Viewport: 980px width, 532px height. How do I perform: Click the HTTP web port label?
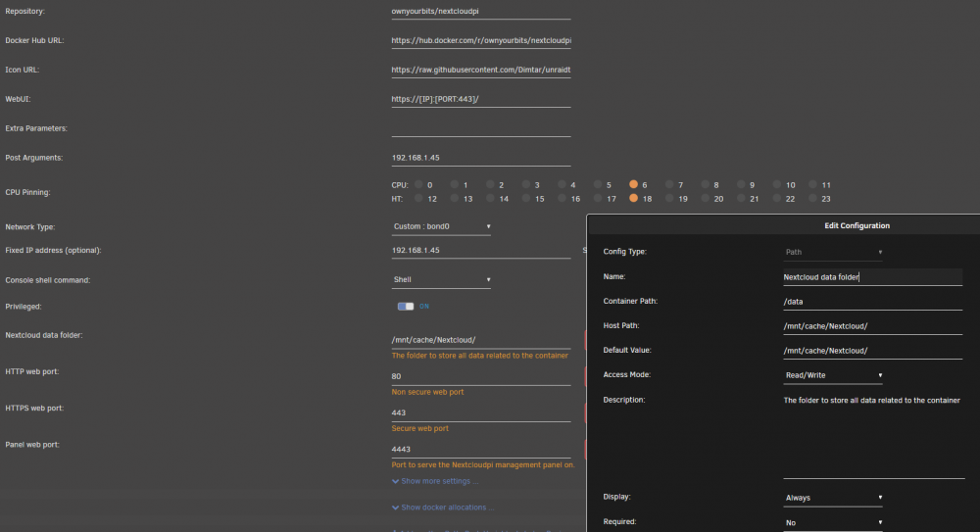32,371
